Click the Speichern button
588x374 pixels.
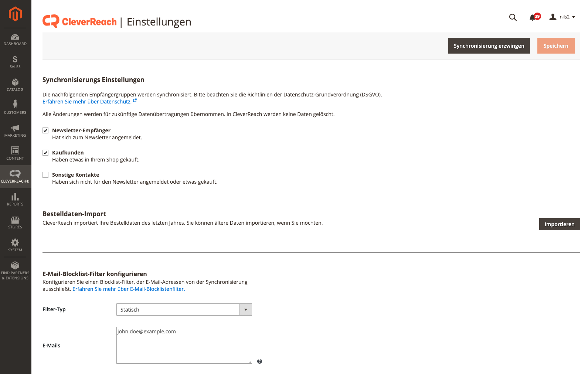[x=556, y=46]
